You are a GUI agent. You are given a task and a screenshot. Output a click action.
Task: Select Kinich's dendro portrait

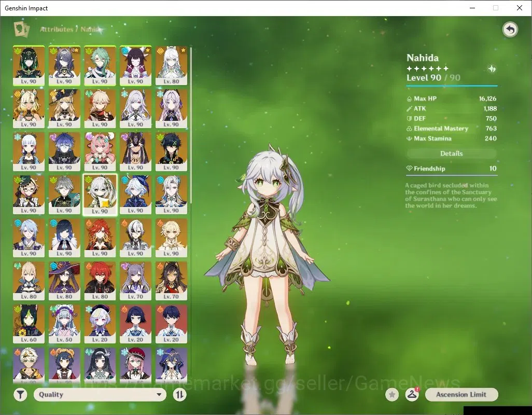pyautogui.click(x=171, y=152)
